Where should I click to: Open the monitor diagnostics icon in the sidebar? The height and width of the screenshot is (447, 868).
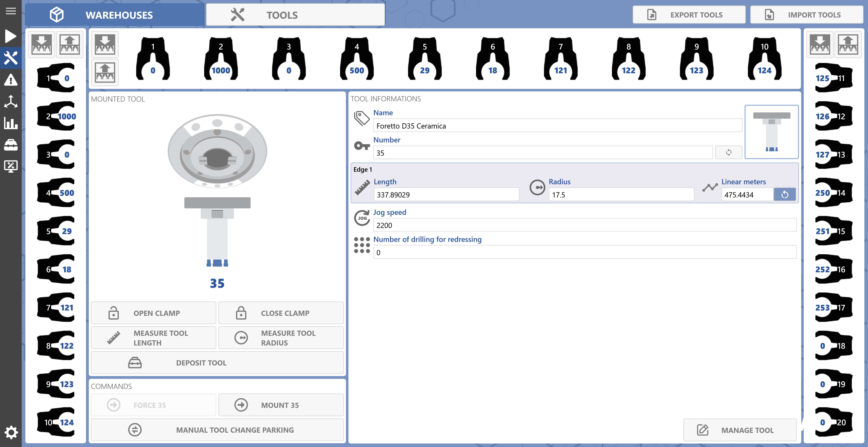click(x=11, y=166)
